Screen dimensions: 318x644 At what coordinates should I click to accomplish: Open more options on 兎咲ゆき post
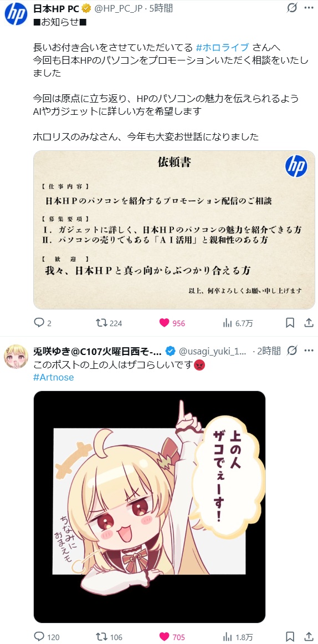pos(309,351)
